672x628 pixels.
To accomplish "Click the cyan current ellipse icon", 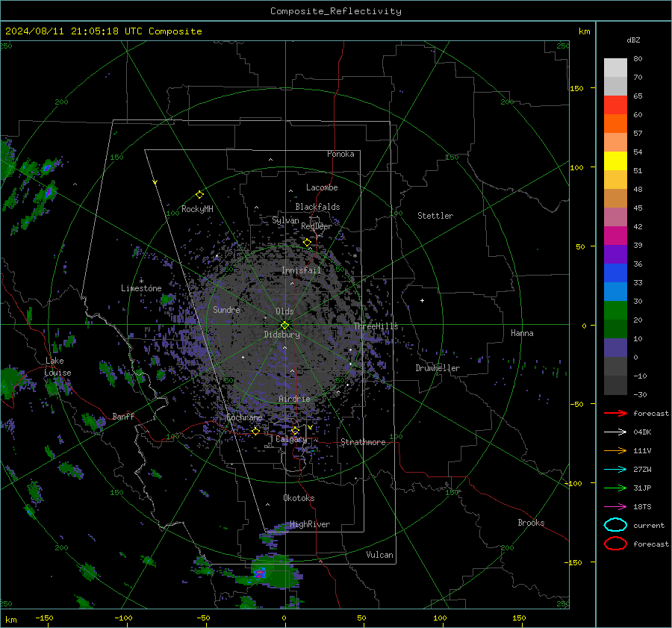I will 615,525.
